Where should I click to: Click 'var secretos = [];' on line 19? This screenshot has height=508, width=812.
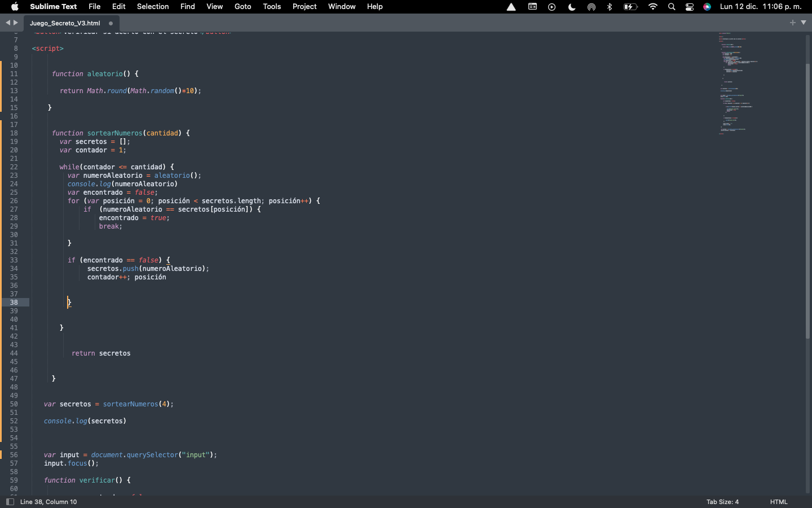(x=95, y=142)
